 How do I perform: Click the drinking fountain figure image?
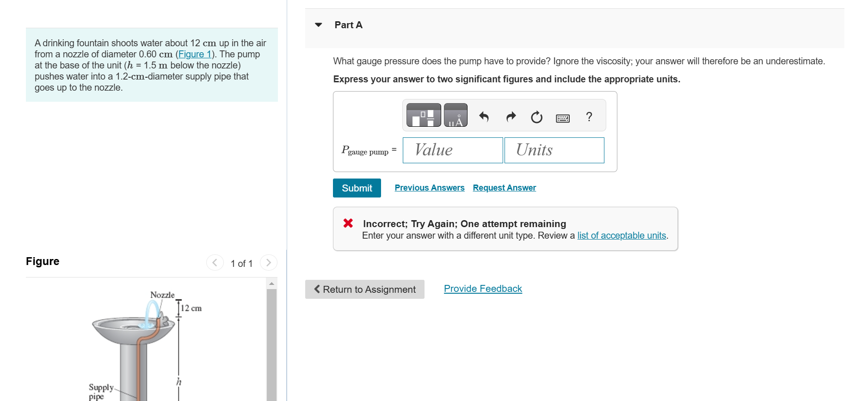click(x=145, y=345)
